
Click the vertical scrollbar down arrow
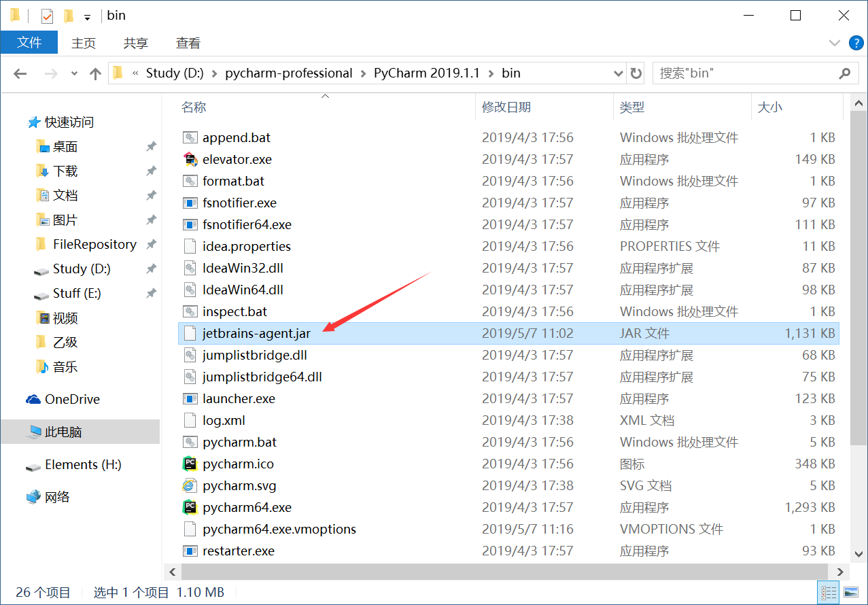point(859,555)
